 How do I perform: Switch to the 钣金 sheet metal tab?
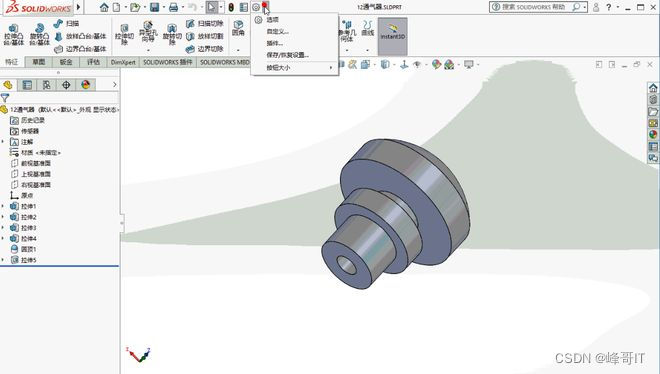click(x=66, y=62)
